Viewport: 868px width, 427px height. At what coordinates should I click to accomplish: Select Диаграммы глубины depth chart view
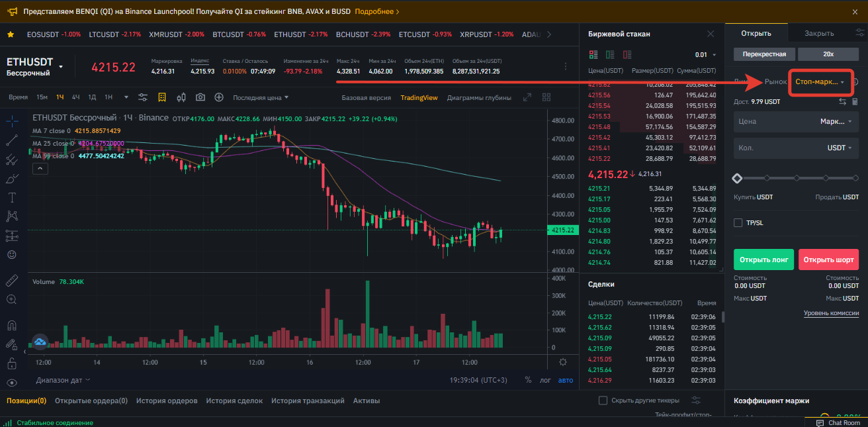point(479,97)
